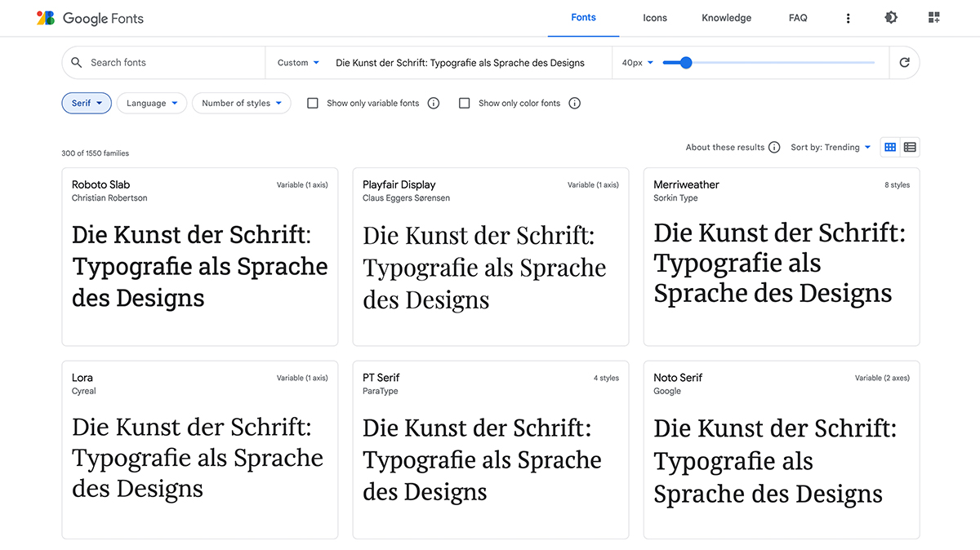Click the Lora preview text

click(198, 458)
